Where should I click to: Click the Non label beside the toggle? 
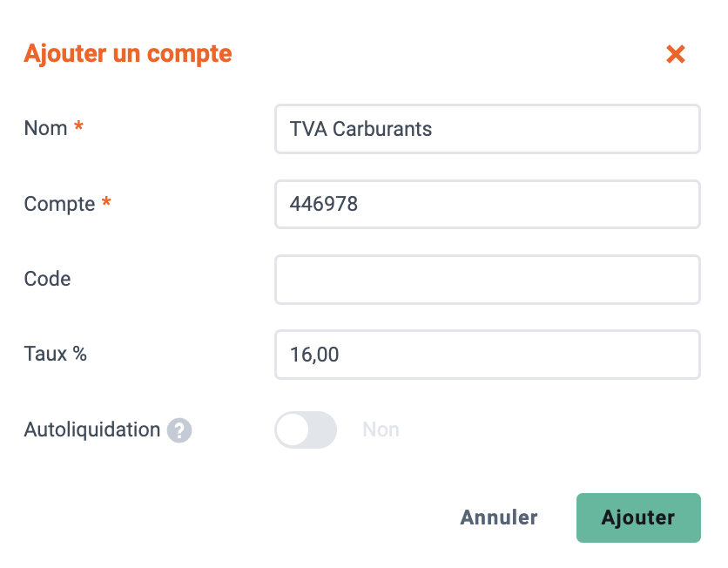(381, 429)
